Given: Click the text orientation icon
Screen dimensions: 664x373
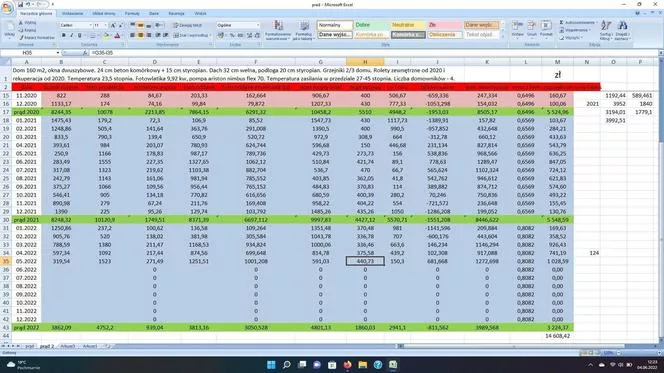Looking at the screenshot, I should tap(158, 25).
